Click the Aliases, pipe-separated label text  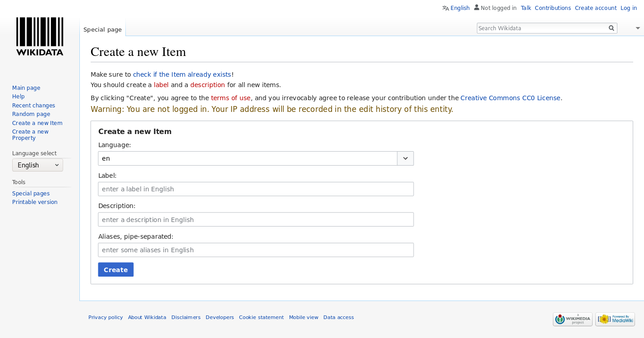click(x=136, y=236)
